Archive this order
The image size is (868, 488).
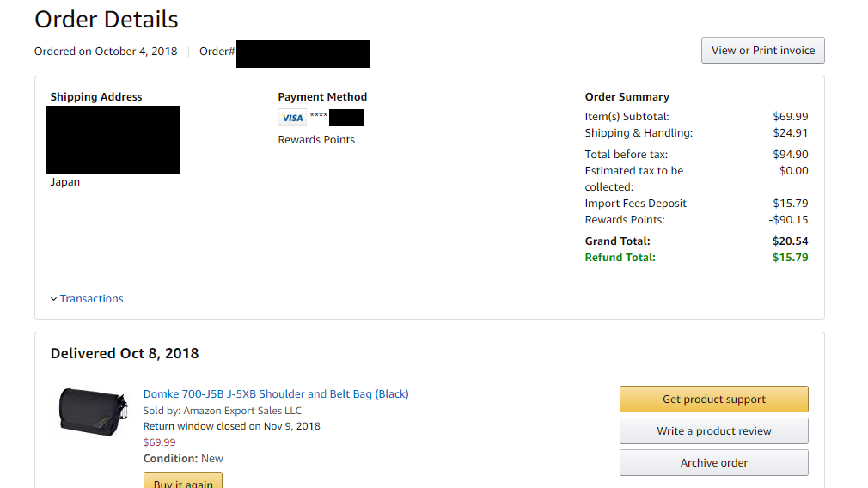(713, 462)
